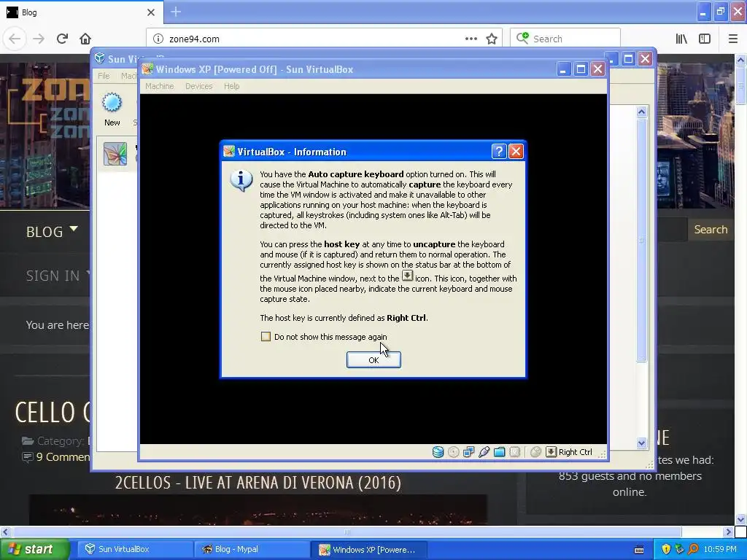
Task: Click browser horizontal scroll left arrow
Action: (x=6, y=532)
